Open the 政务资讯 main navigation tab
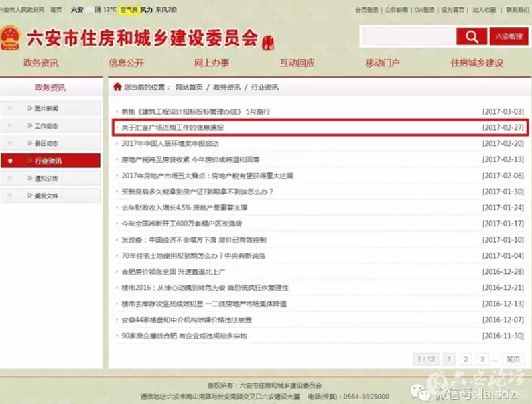Screen dimensions: 532x404 click(41, 63)
